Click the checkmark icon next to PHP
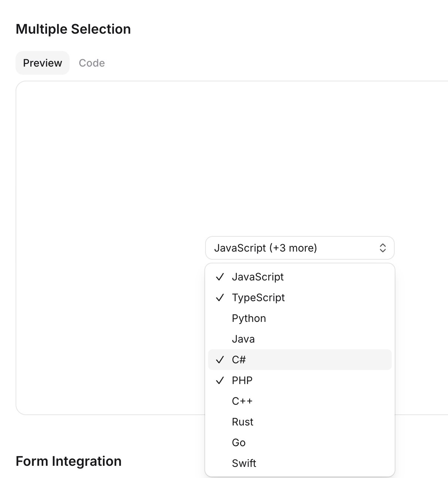The height and width of the screenshot is (478, 448). point(220,380)
